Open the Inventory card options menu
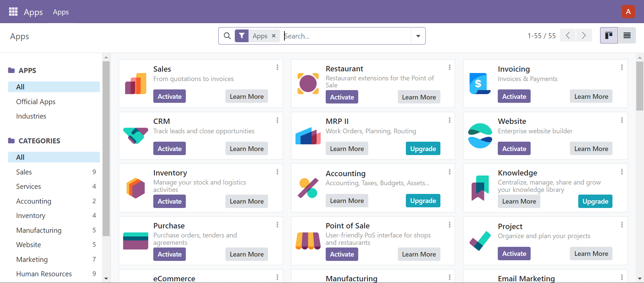This screenshot has width=644, height=283. tap(277, 172)
